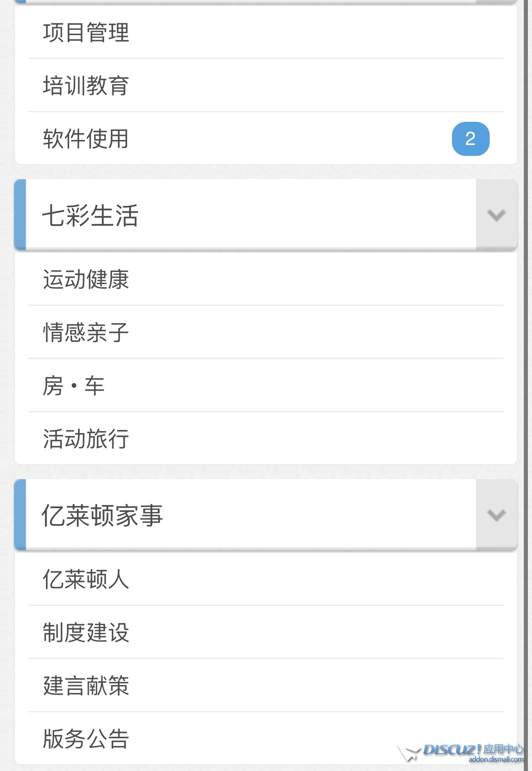Open the 制度建设 forum
The image size is (532, 771).
coord(86,632)
